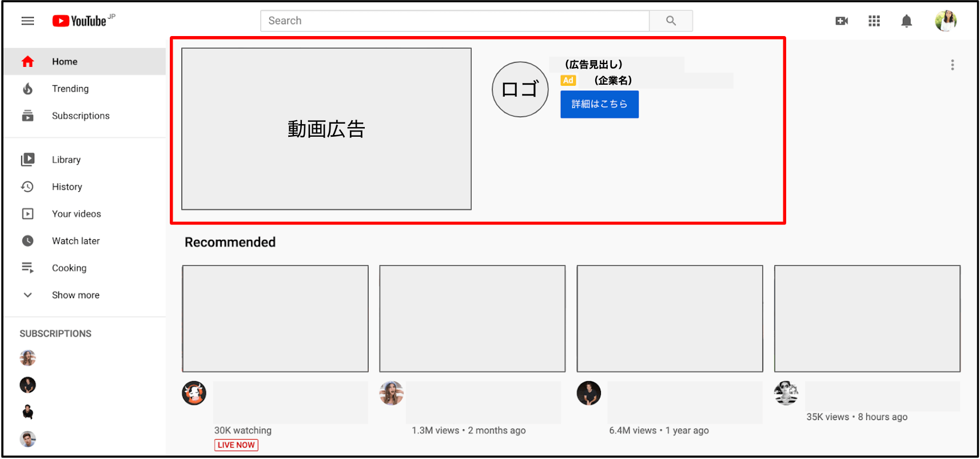Open the user account avatar
The image size is (980, 459).
tap(946, 21)
